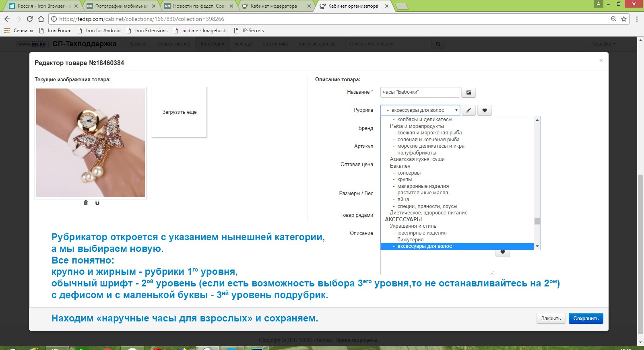Image resolution: width=644 pixels, height=350 pixels.
Task: Delete the product image with the trash icon
Action: click(86, 203)
